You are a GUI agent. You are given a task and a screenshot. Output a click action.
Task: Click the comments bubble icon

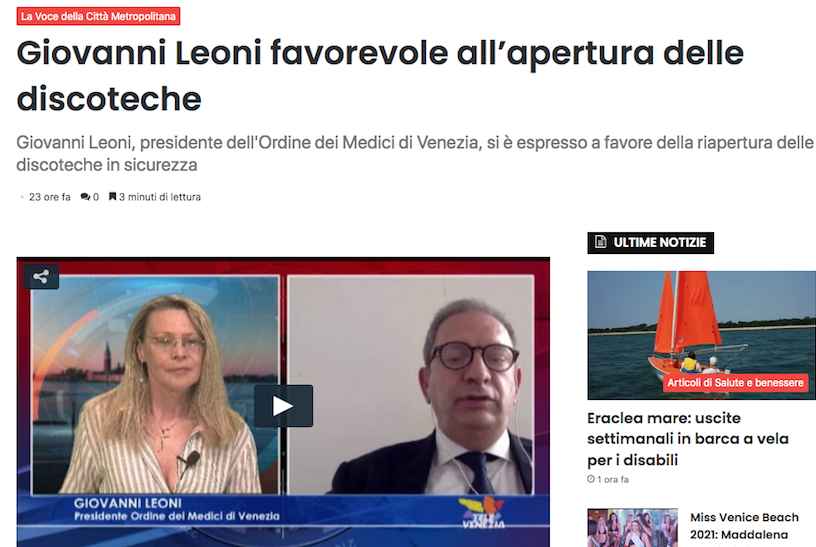click(x=85, y=197)
